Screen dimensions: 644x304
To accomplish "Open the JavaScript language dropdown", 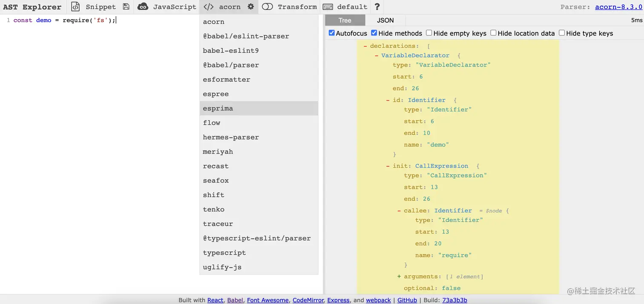I will tap(175, 7).
